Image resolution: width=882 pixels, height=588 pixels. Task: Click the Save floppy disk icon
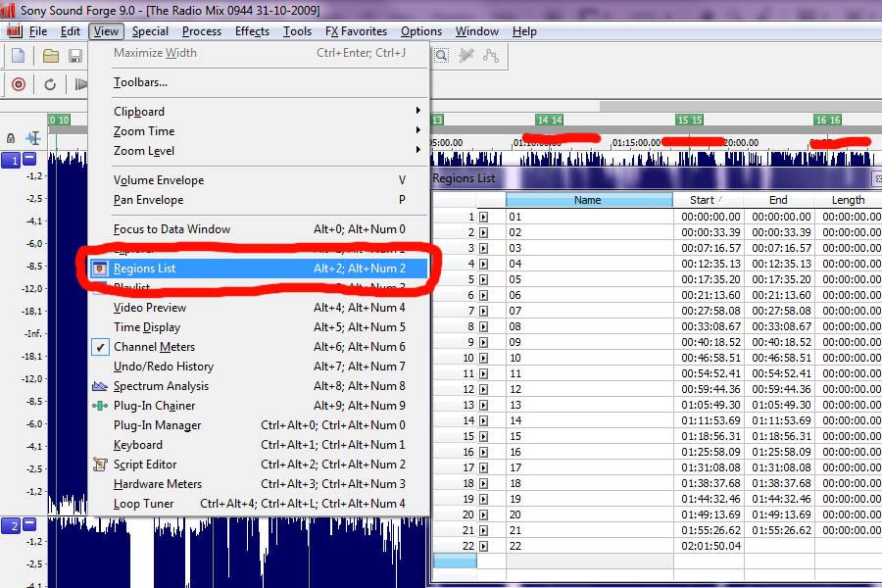(74, 56)
